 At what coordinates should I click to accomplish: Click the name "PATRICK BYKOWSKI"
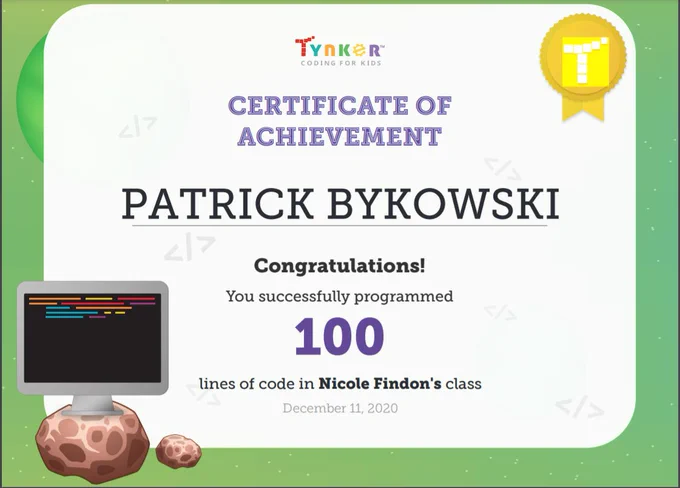coord(340,204)
